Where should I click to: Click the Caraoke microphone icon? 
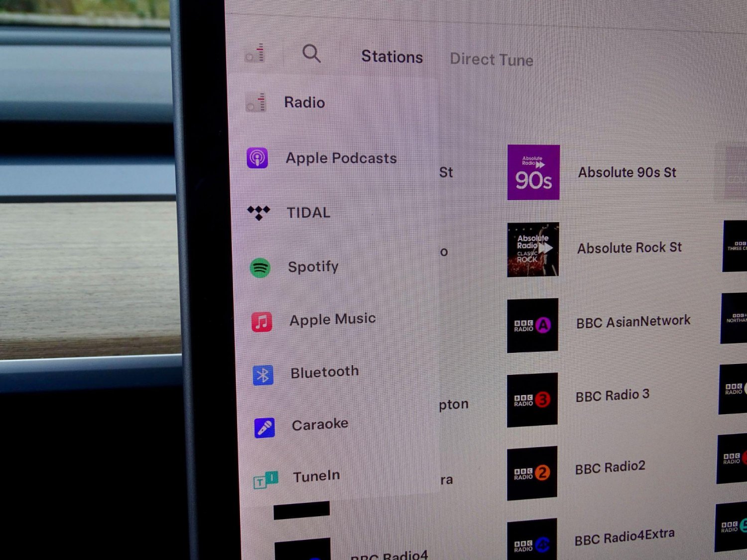click(x=264, y=428)
